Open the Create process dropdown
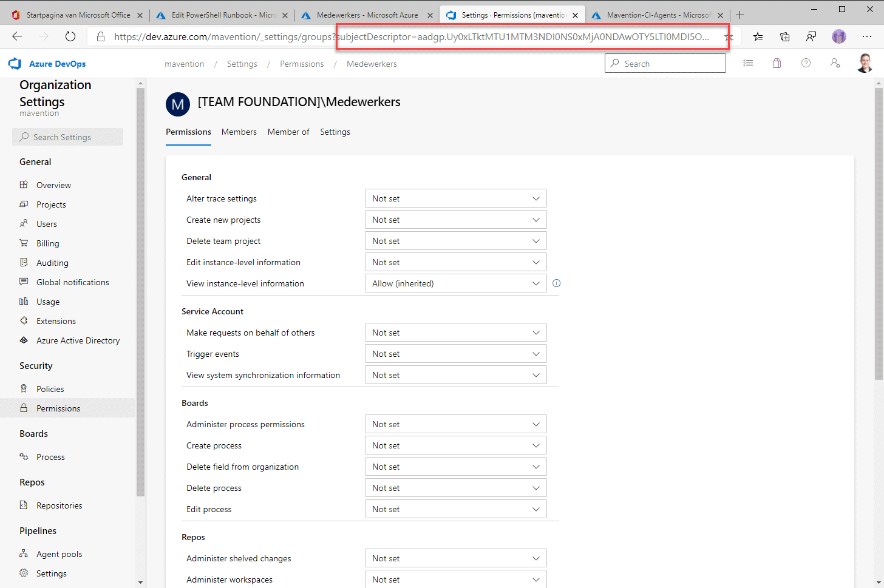The image size is (884, 588). click(455, 445)
